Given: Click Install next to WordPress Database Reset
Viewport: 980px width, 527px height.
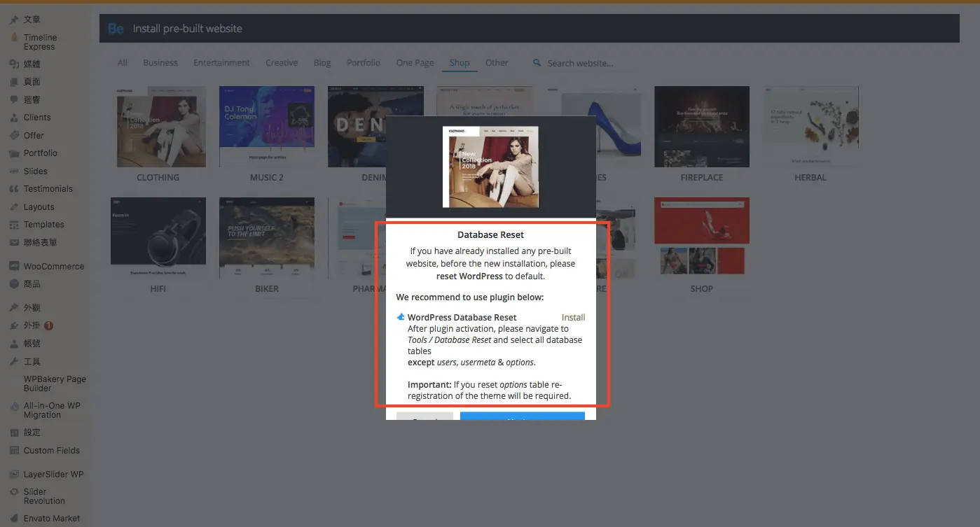Looking at the screenshot, I should (x=573, y=317).
